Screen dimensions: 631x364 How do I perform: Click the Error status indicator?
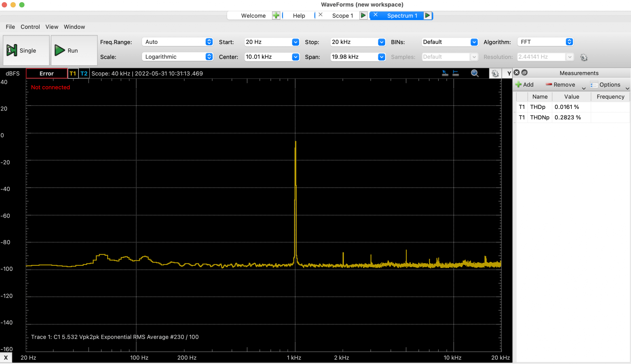click(x=47, y=74)
